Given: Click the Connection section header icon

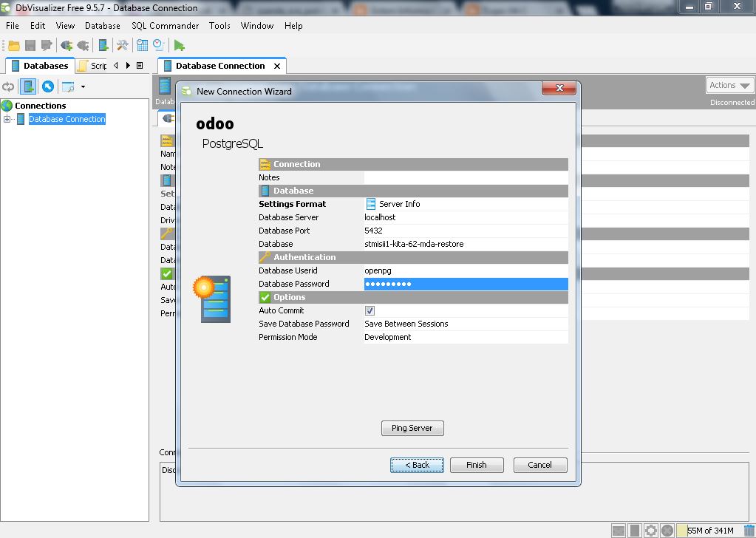Looking at the screenshot, I should point(265,164).
